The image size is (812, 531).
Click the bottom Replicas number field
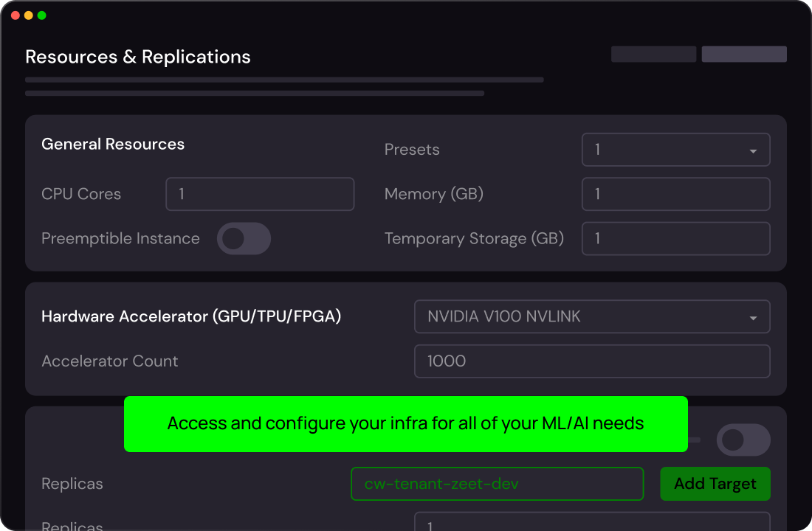pyautogui.click(x=591, y=522)
